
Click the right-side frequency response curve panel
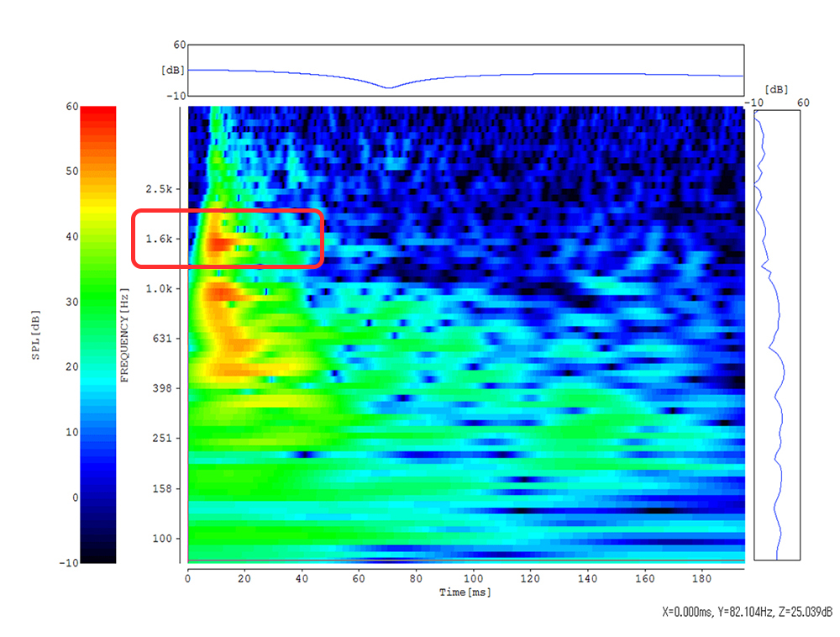(776, 336)
